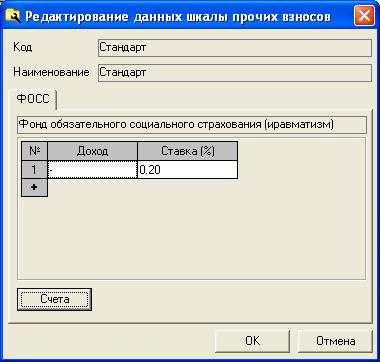The height and width of the screenshot is (362, 380).
Task: Click the Код label
Action: (x=23, y=47)
